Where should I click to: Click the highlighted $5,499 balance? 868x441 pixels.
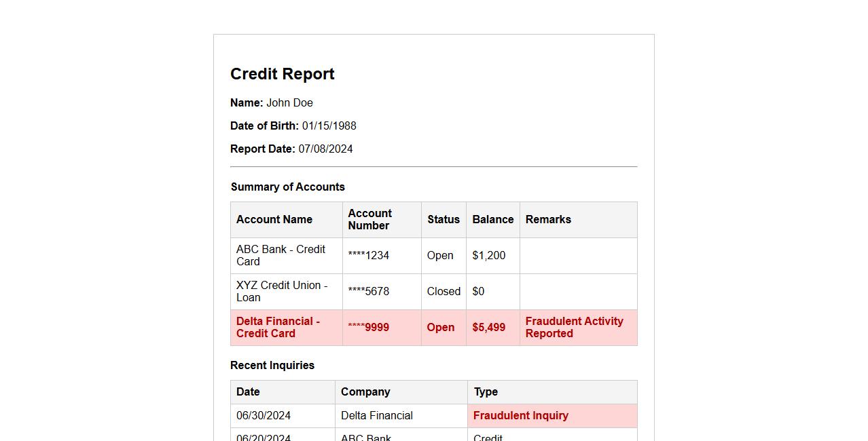(489, 328)
